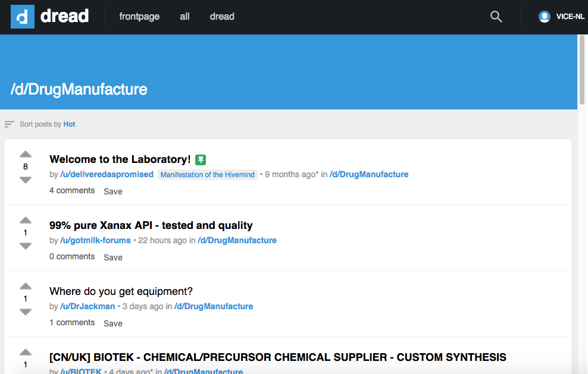Viewport: 588px width, 374px height.
Task: Downvote the Welcome to the Laboratory post
Action: tap(26, 180)
